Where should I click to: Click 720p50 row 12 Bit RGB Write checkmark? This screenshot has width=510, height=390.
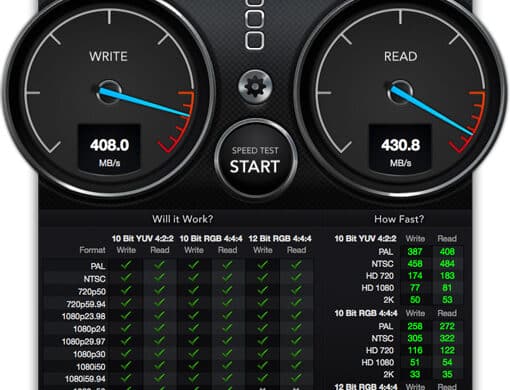(263, 290)
